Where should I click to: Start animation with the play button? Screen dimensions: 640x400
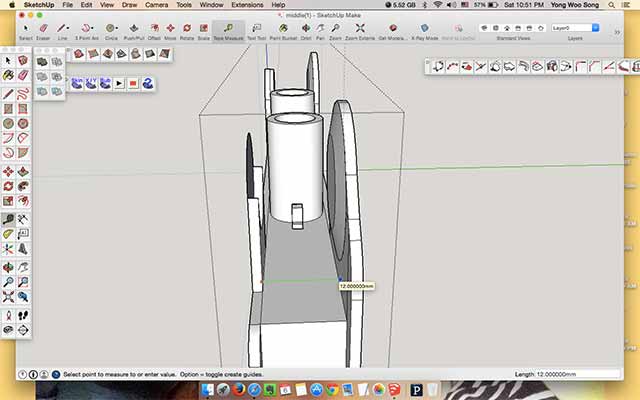[119, 84]
